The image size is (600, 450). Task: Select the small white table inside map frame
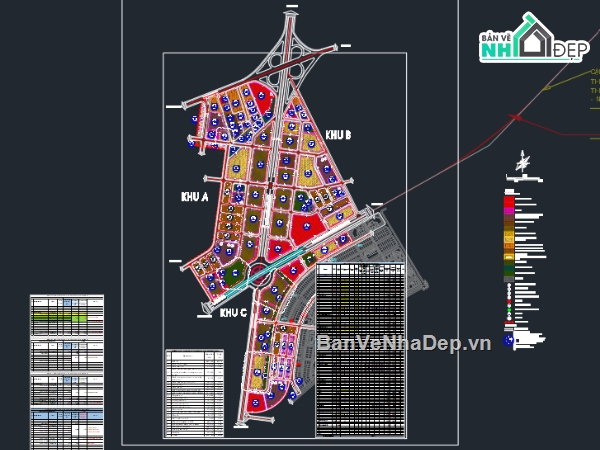195,393
